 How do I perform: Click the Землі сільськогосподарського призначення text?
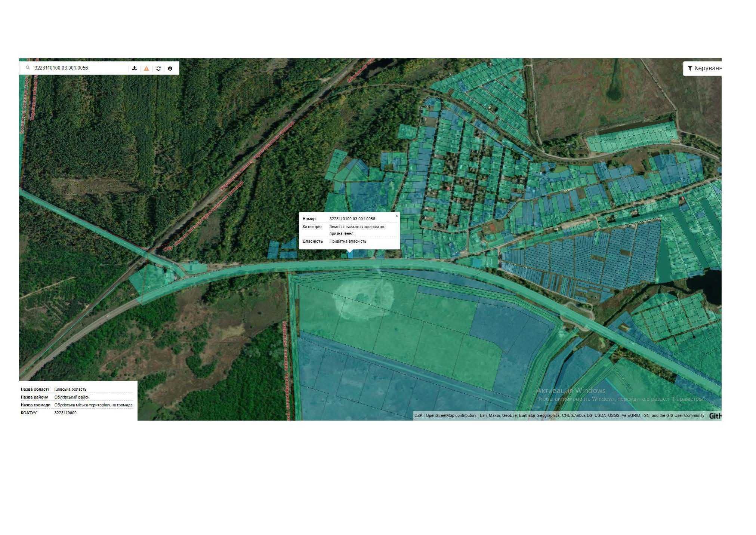(357, 230)
